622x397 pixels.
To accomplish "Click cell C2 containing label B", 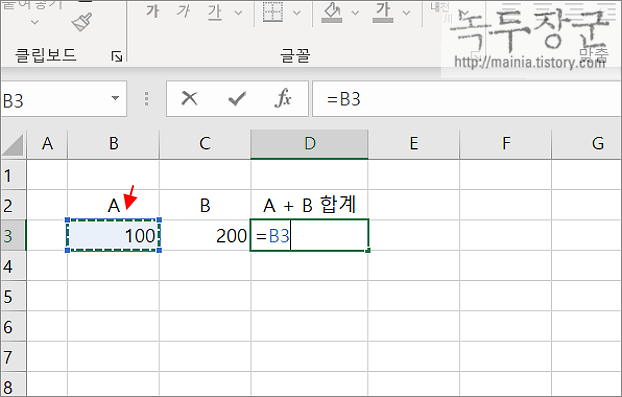I will point(205,205).
